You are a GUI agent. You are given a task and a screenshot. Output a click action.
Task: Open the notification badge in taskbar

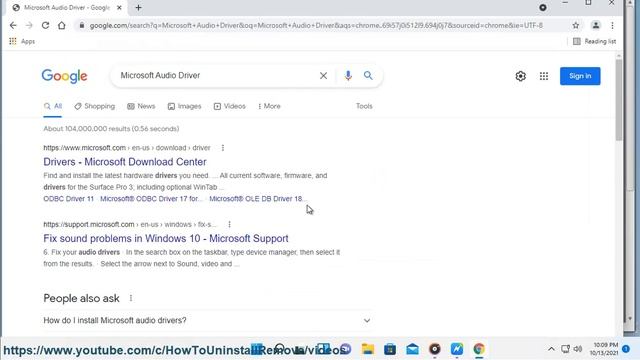(626, 349)
